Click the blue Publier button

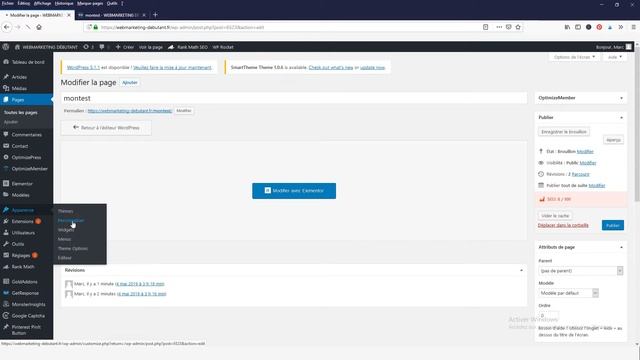pyautogui.click(x=613, y=225)
